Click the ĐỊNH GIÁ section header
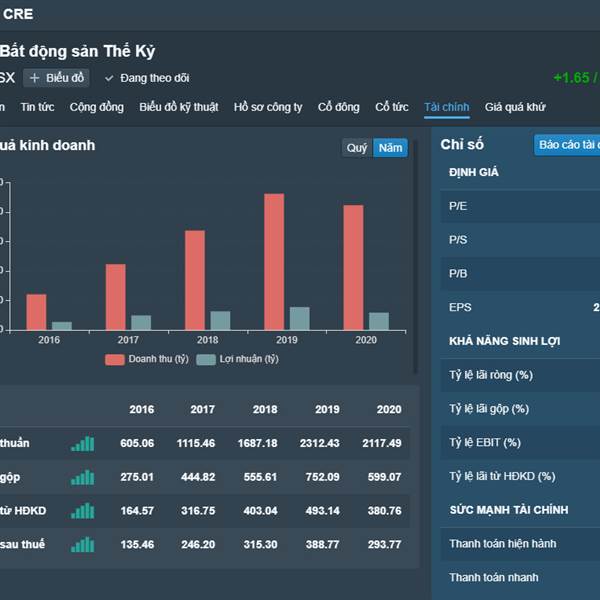 [x=474, y=172]
